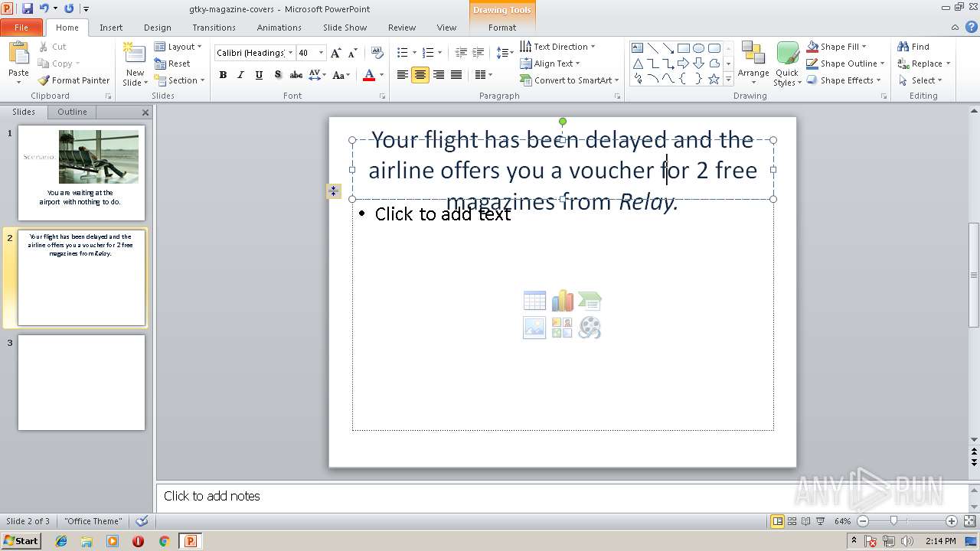Align text left
This screenshot has height=551, width=980.
402,75
